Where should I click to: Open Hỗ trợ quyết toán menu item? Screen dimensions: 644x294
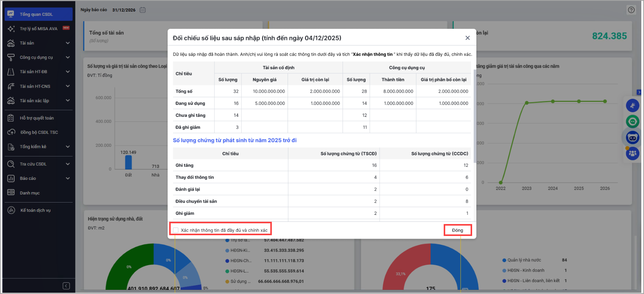[37, 118]
